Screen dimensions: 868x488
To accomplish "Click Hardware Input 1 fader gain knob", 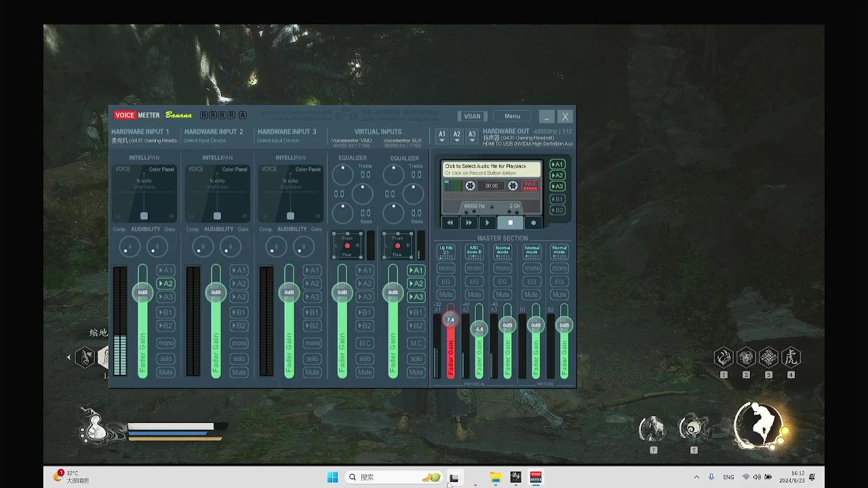I will click(142, 292).
